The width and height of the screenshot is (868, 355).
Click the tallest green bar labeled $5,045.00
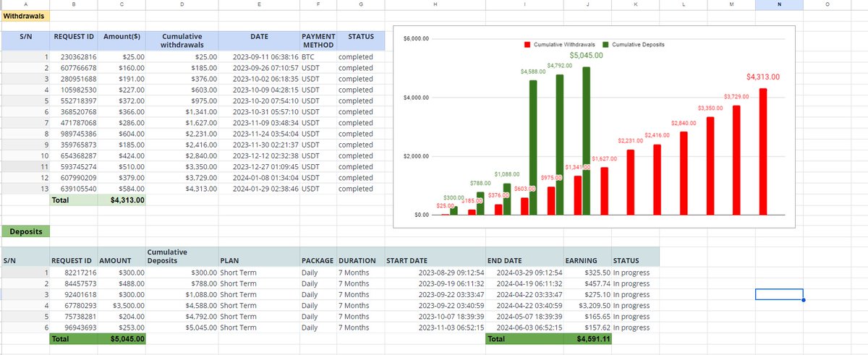click(x=587, y=141)
